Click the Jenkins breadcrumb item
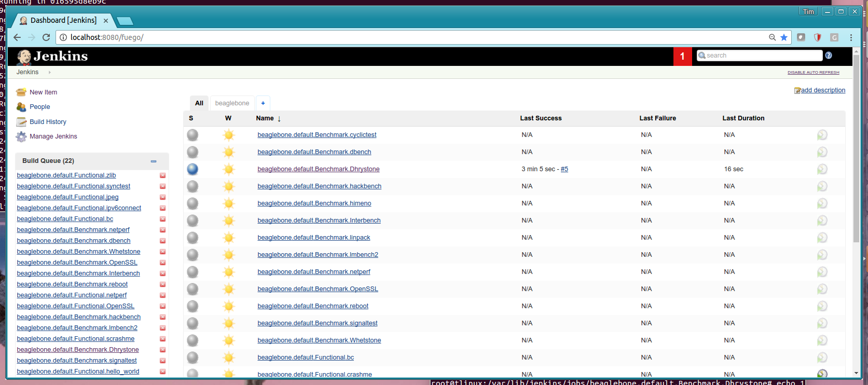The image size is (868, 385). 27,72
